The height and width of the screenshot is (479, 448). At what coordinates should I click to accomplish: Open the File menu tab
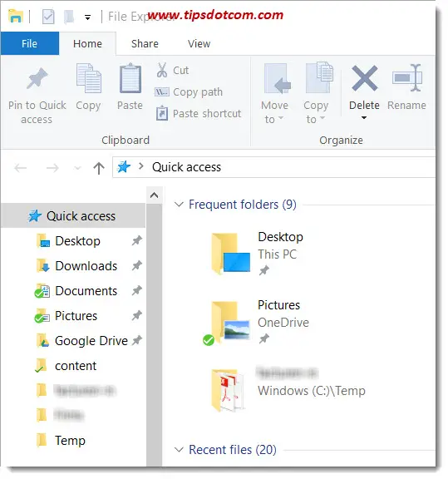tap(30, 44)
